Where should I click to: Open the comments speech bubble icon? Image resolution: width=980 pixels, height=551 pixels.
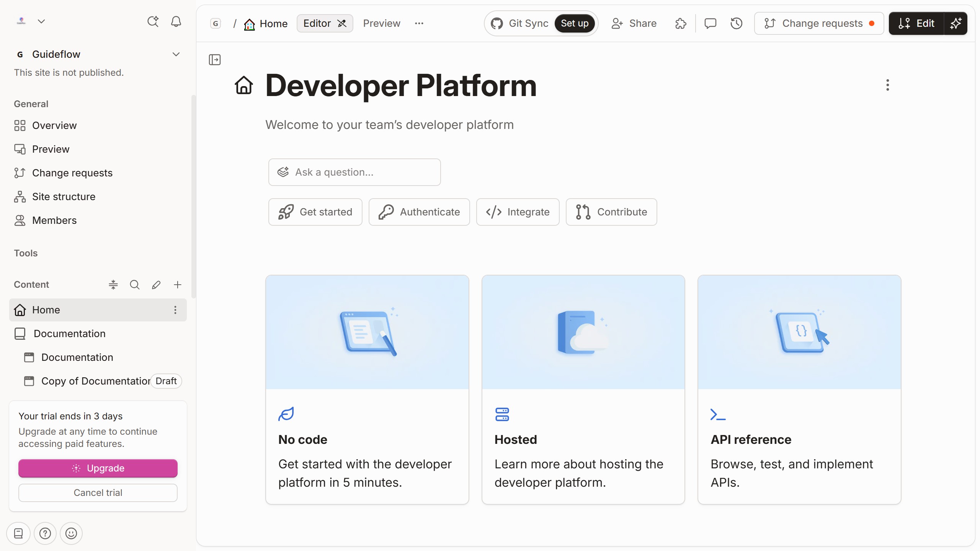710,24
